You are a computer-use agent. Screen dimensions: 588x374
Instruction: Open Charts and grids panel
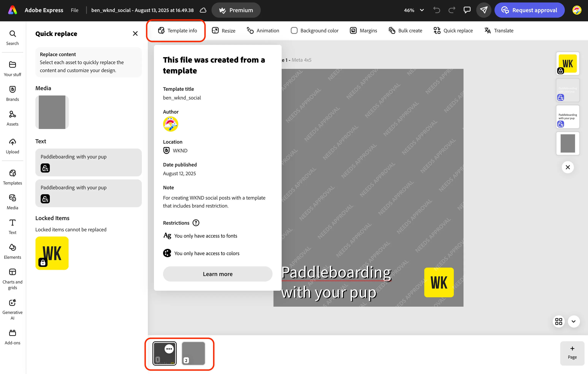point(13,279)
